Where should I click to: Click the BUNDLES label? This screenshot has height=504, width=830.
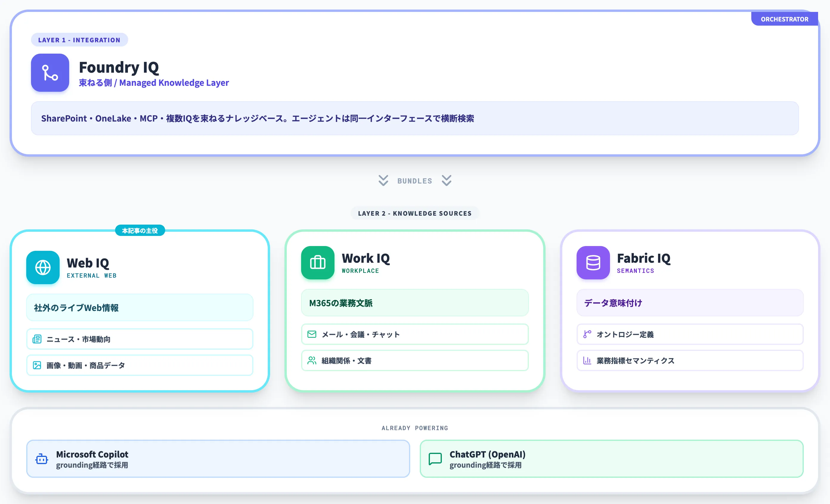click(x=415, y=181)
